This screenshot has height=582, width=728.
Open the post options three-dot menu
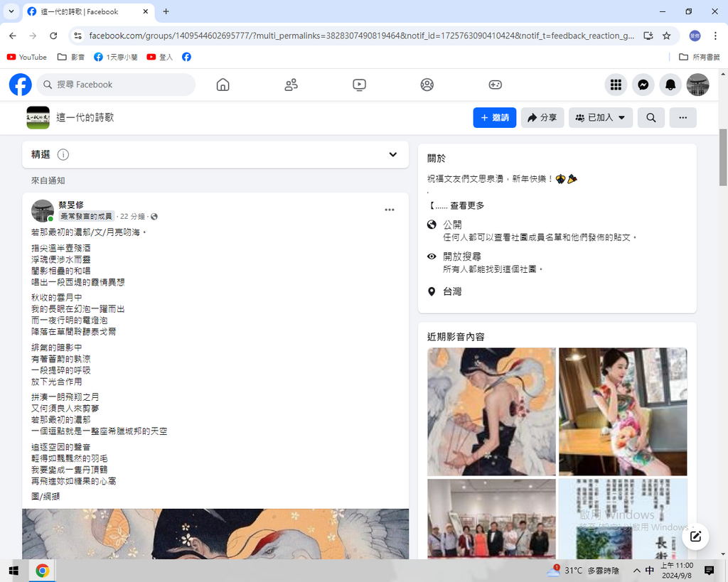pyautogui.click(x=389, y=210)
